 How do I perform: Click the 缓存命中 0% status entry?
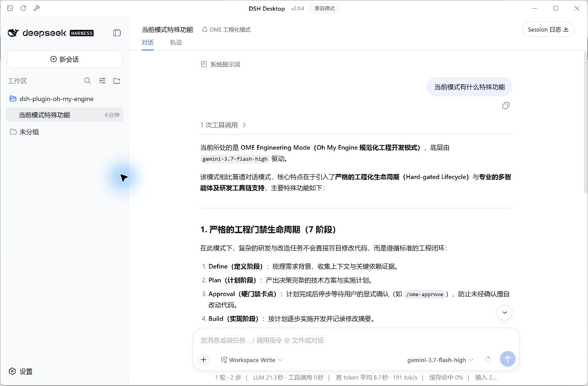[x=446, y=377]
